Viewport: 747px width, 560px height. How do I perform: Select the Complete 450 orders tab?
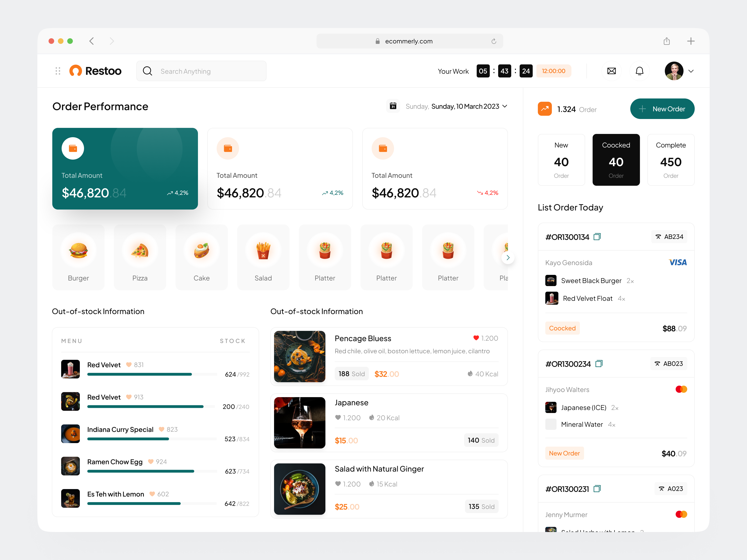pos(671,160)
